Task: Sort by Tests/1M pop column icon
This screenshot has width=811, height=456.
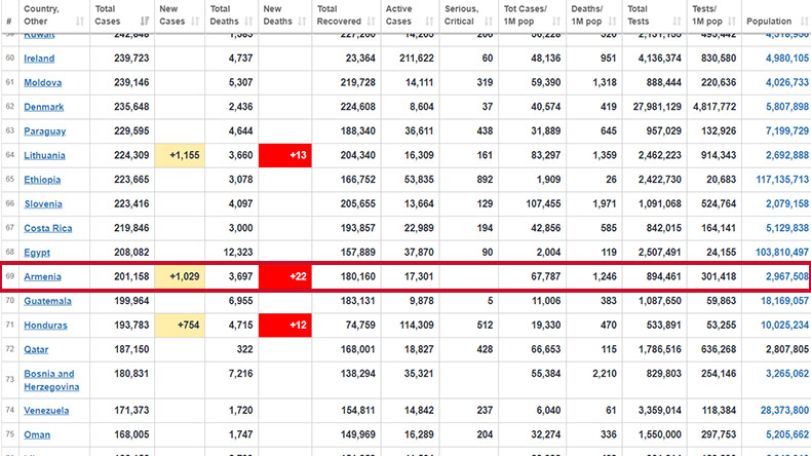Action: 732,21
